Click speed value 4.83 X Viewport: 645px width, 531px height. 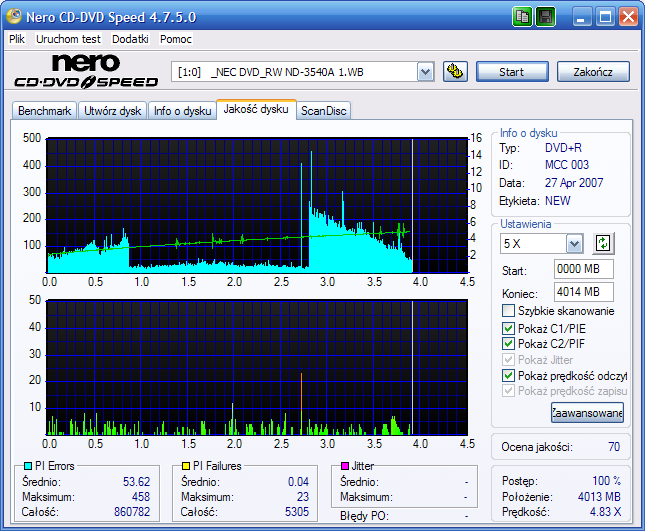tap(605, 511)
